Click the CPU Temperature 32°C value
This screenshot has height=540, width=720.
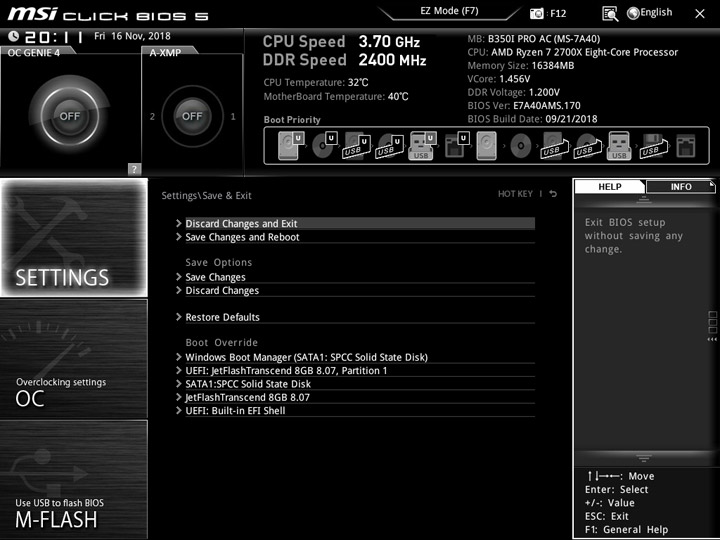pos(358,83)
